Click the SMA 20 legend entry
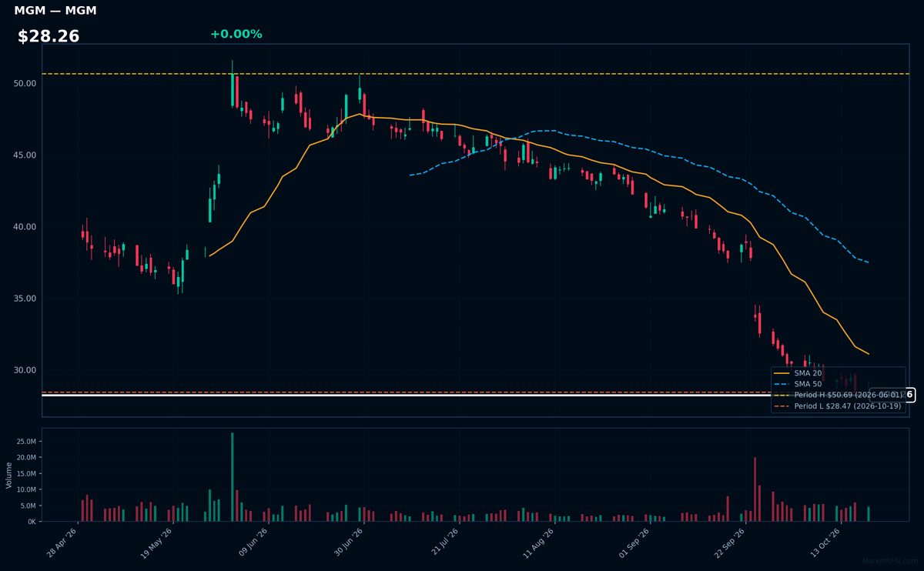This screenshot has width=924, height=571. coord(798,373)
